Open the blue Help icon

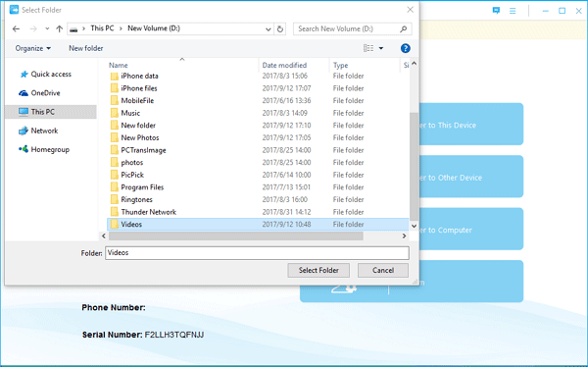406,48
